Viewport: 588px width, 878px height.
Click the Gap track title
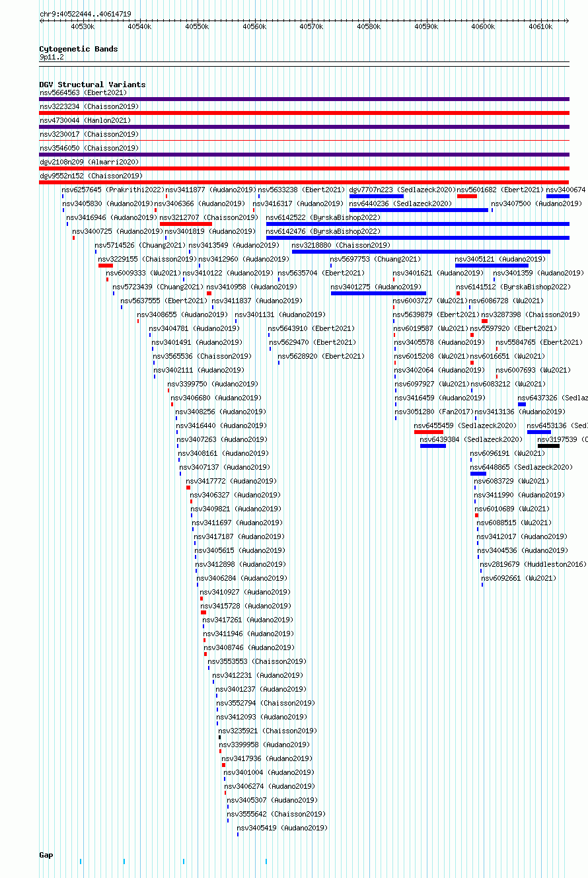pos(46,856)
